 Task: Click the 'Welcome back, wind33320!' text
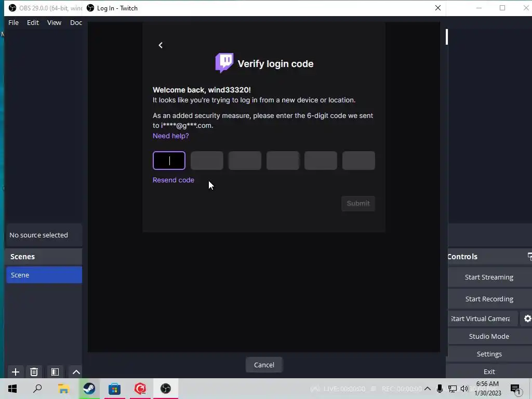202,90
